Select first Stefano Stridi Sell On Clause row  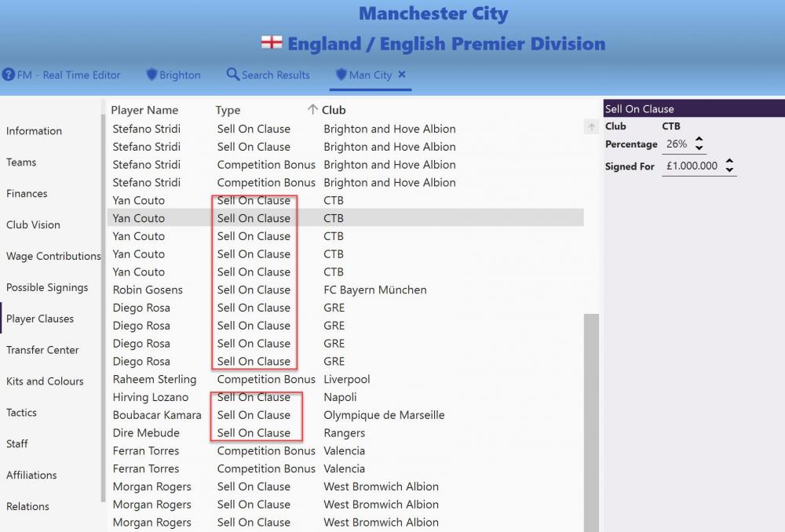345,129
